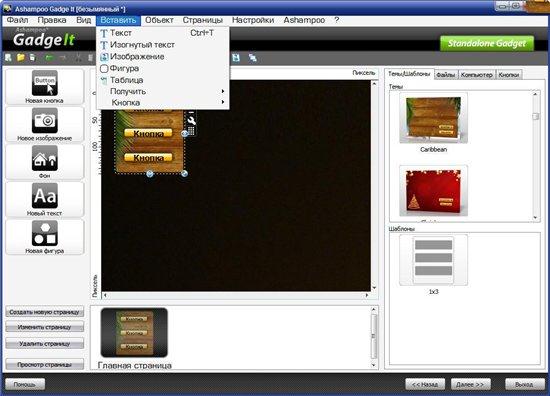
Task: Click the Новый текст Aa icon
Action: coord(45,196)
